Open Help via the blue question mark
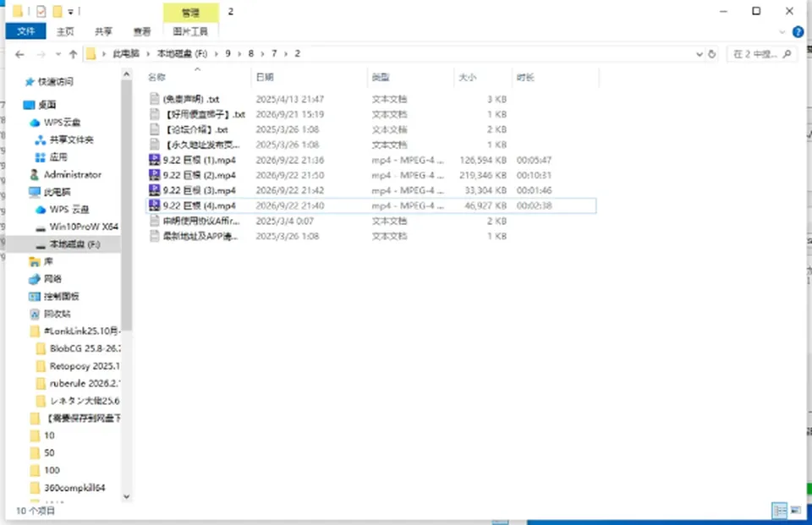The height and width of the screenshot is (525, 812). [798, 32]
